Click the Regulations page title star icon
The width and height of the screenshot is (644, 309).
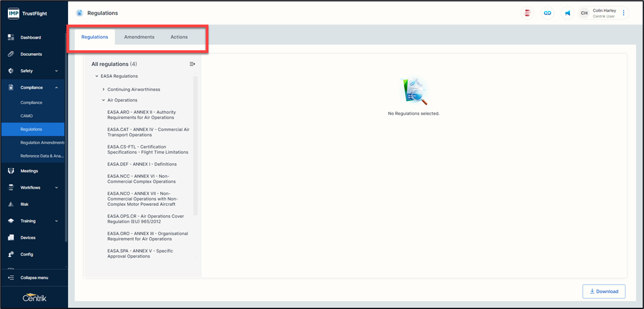click(79, 13)
